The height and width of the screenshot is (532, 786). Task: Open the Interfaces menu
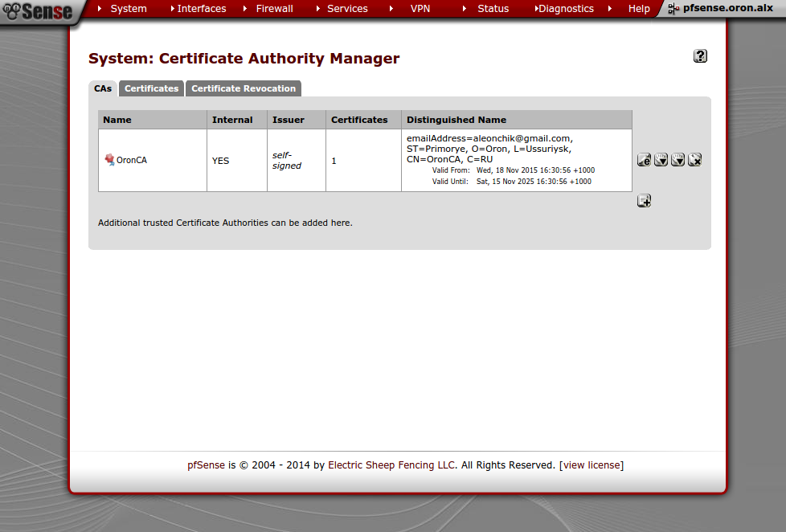click(202, 9)
